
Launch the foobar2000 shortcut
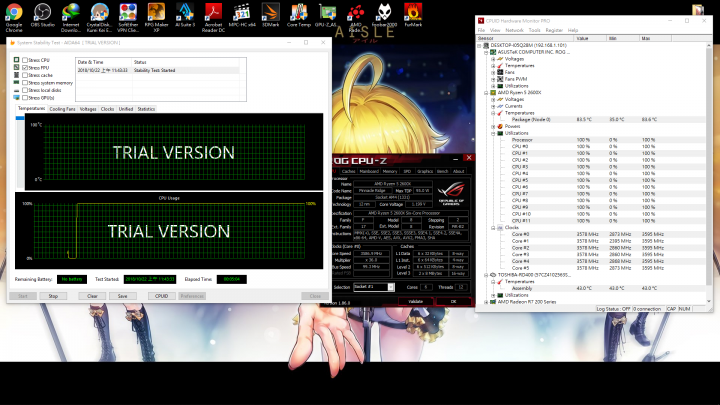point(384,16)
